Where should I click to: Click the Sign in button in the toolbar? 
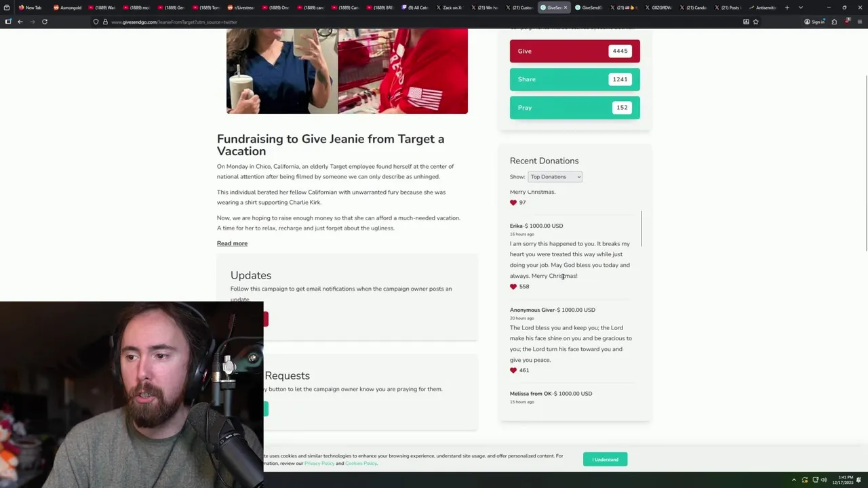[814, 22]
